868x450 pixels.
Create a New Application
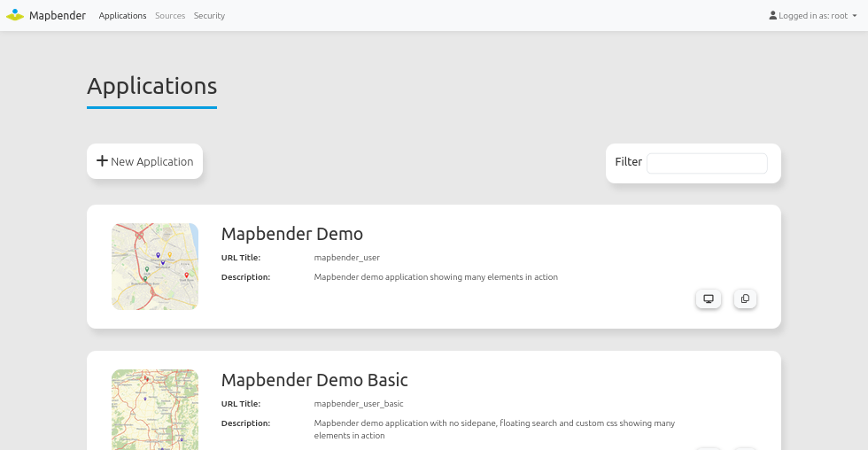coord(144,161)
